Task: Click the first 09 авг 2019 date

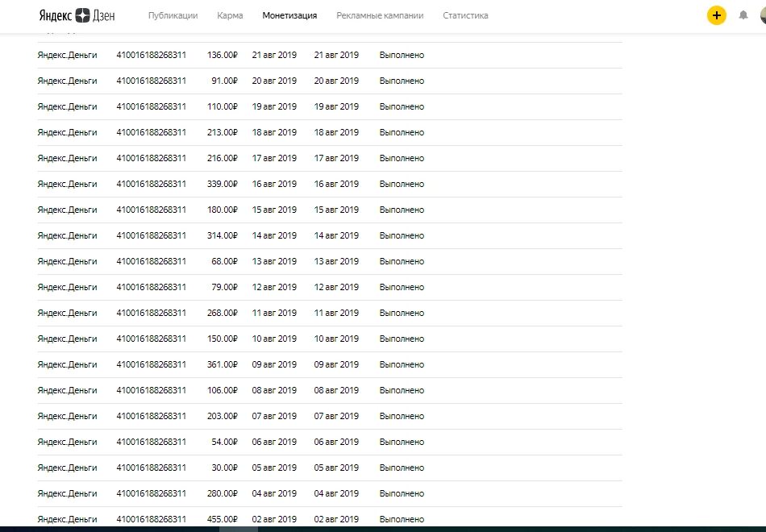Action: pos(274,365)
